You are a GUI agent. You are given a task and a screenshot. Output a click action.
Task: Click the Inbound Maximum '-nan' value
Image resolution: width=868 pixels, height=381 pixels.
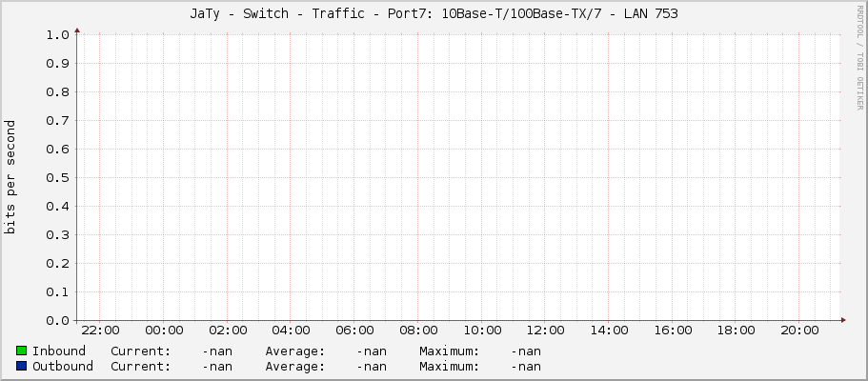point(526,351)
